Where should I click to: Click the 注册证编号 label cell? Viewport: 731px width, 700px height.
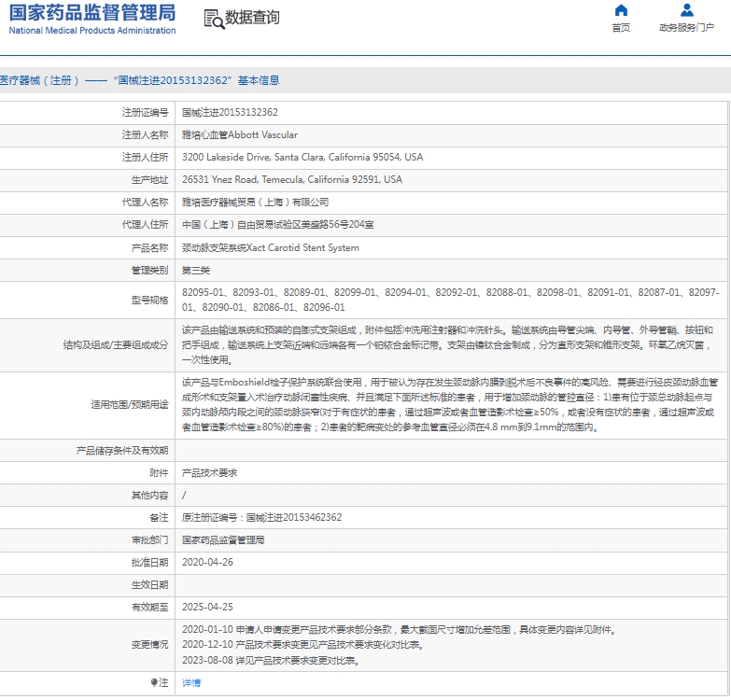pyautogui.click(x=87, y=112)
